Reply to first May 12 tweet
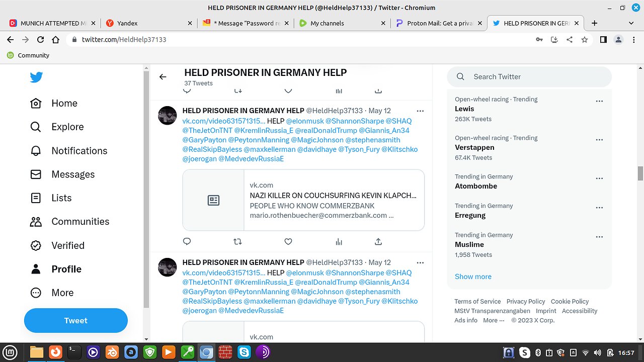Image resolution: width=644 pixels, height=362 pixels. [x=187, y=241]
